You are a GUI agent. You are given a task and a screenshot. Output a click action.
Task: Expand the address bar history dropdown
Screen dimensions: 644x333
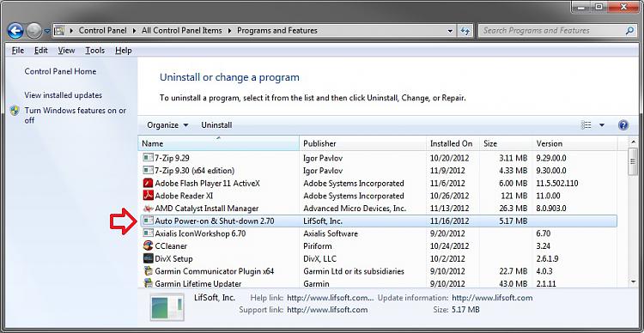(x=450, y=31)
